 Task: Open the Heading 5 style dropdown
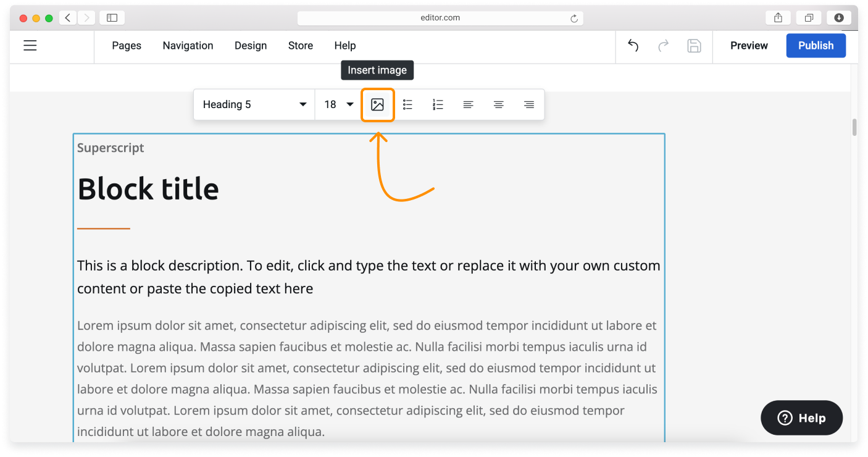coord(254,105)
